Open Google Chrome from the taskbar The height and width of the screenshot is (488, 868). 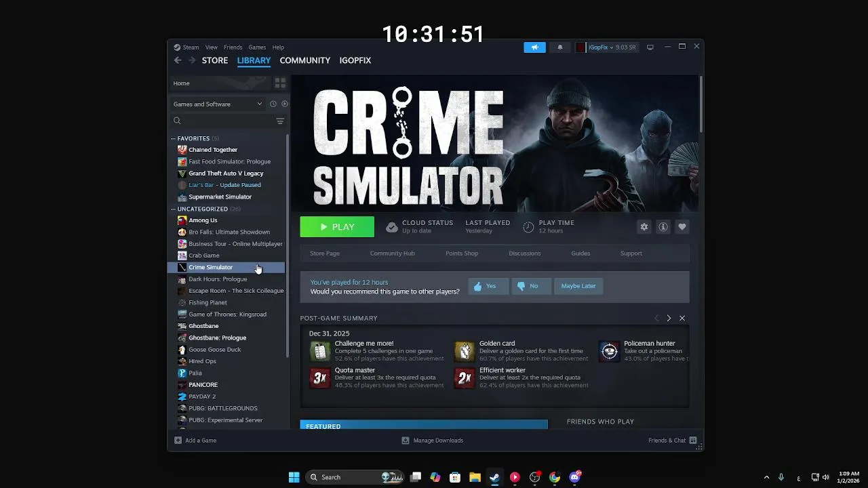pyautogui.click(x=555, y=477)
